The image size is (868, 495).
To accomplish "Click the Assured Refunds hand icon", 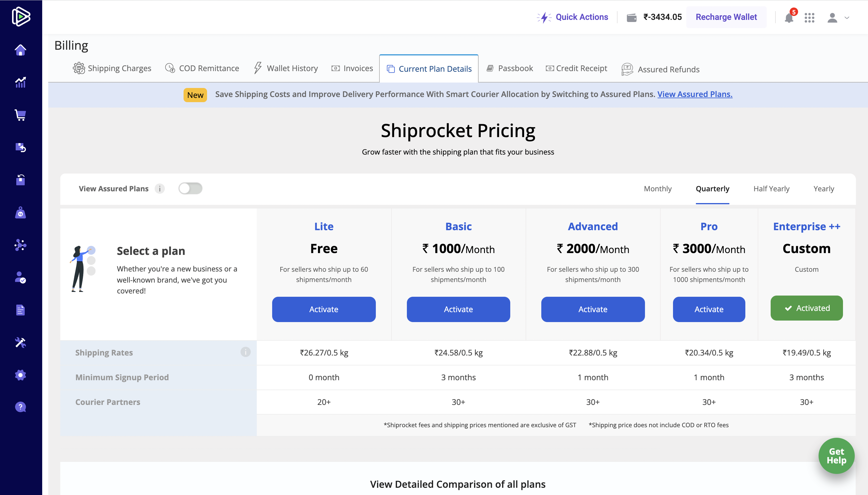I will (627, 69).
